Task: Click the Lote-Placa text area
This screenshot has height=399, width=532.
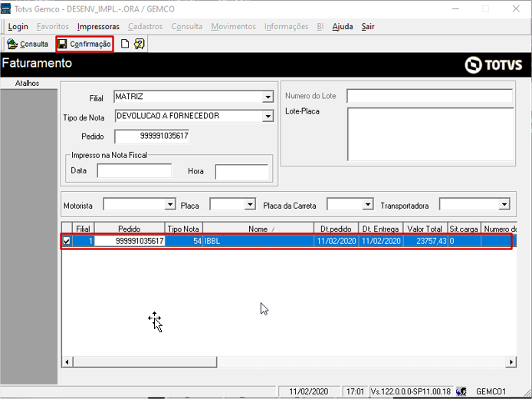Action: 431,134
